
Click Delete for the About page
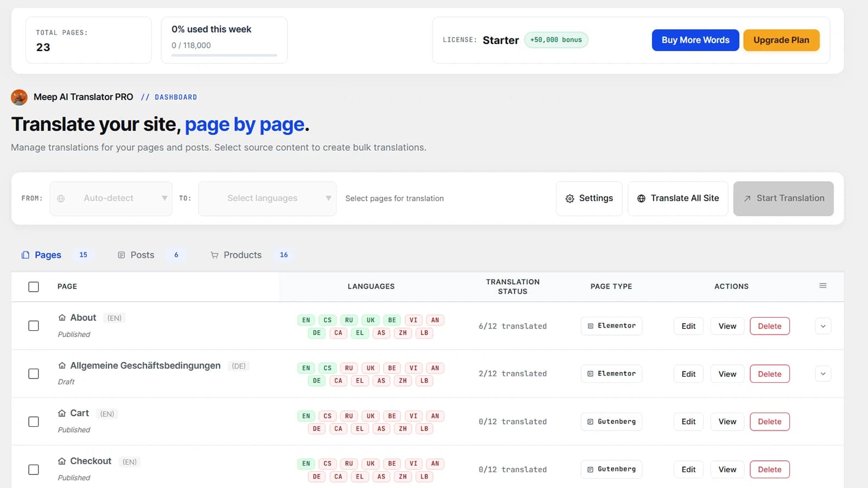(x=770, y=326)
